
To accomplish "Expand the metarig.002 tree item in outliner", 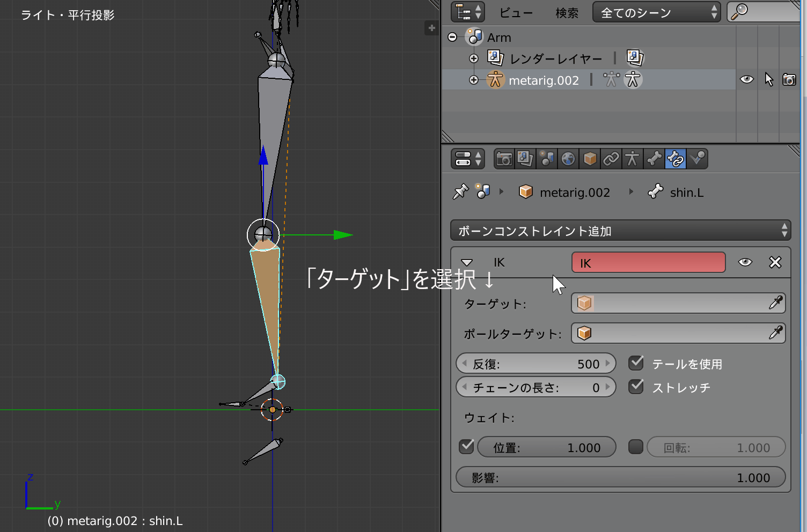I will 474,80.
